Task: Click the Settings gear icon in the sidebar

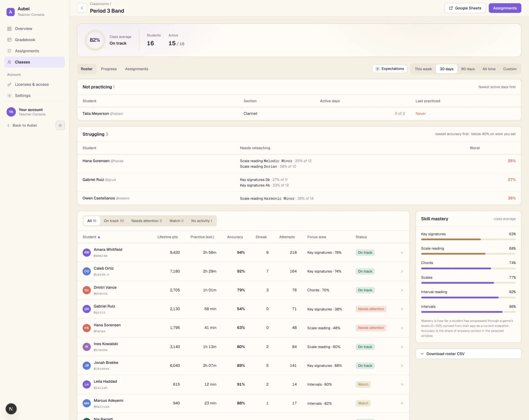Action: [9, 95]
